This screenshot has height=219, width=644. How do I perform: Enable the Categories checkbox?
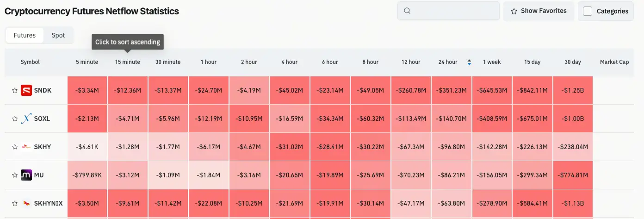588,11
